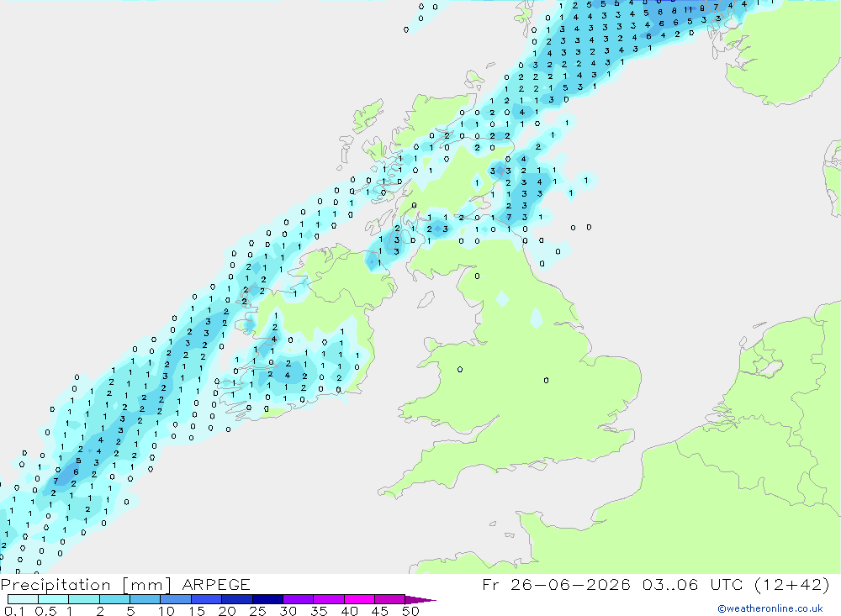
Task: Click the 20–25 mm dark blue legend box
Action: click(x=237, y=599)
